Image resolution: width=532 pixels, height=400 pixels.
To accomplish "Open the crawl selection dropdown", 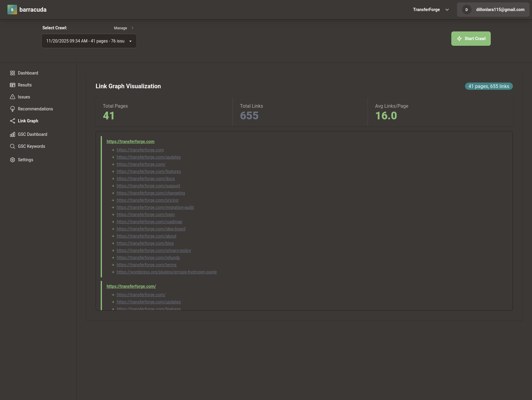I will [89, 41].
